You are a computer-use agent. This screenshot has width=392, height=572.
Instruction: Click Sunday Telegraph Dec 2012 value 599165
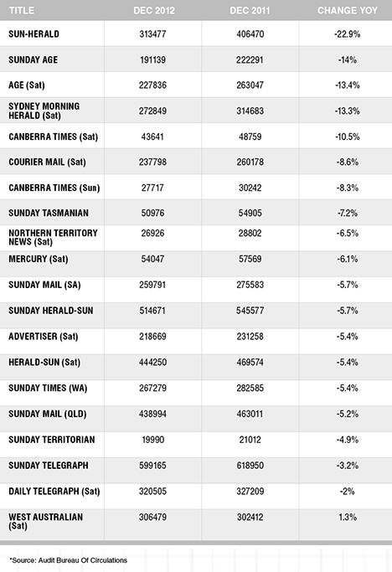(x=152, y=466)
